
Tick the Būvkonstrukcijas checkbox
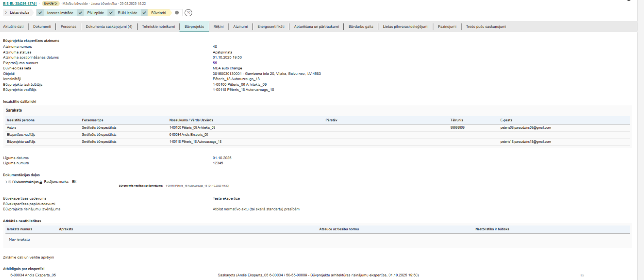(10, 182)
